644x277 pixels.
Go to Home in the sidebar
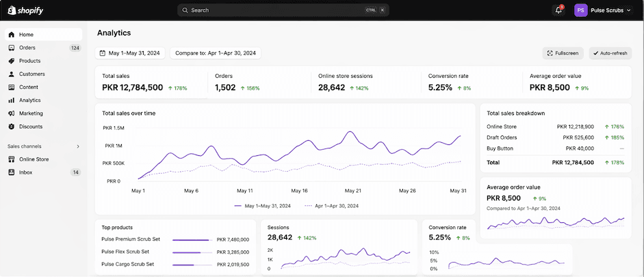click(x=44, y=34)
